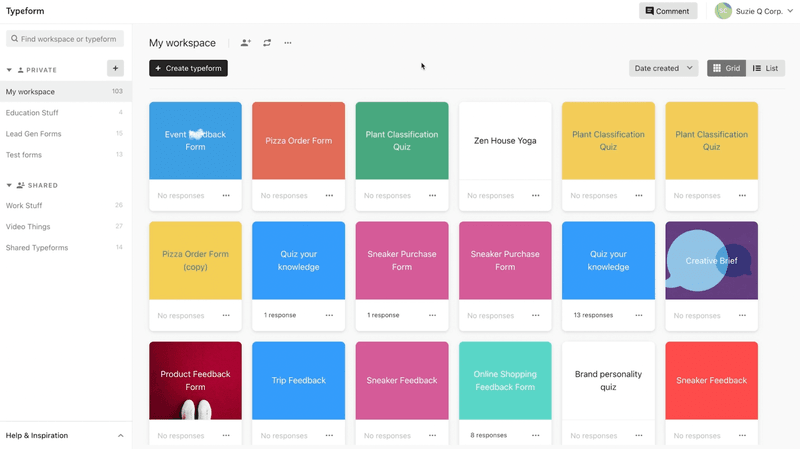This screenshot has width=800, height=449.
Task: Switch to Grid view
Action: click(x=727, y=68)
